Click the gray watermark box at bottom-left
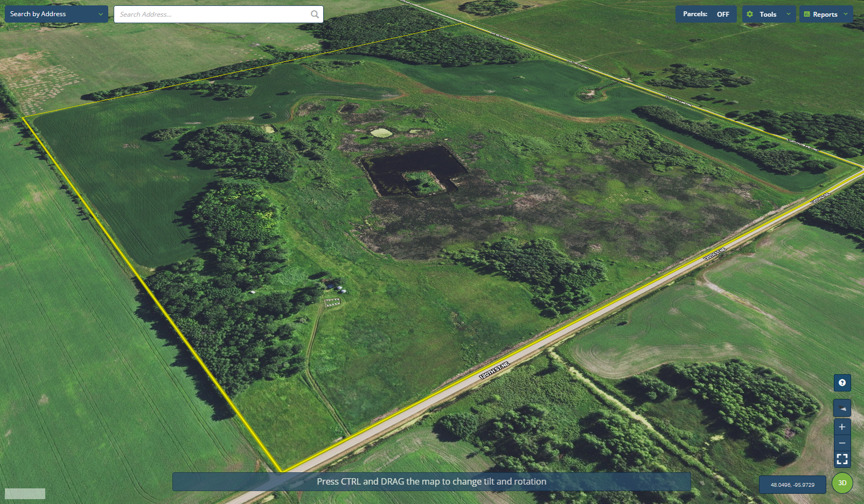 pyautogui.click(x=25, y=494)
